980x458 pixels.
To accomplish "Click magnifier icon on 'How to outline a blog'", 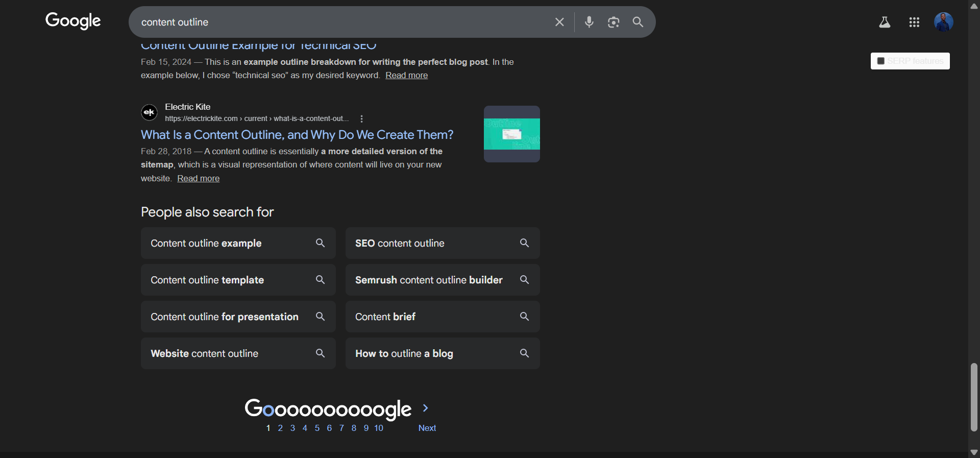I will [524, 353].
